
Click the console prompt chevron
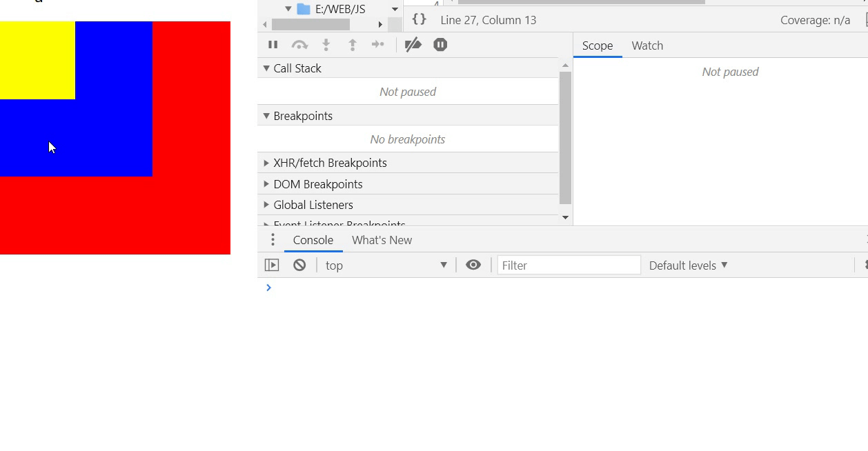(x=268, y=287)
